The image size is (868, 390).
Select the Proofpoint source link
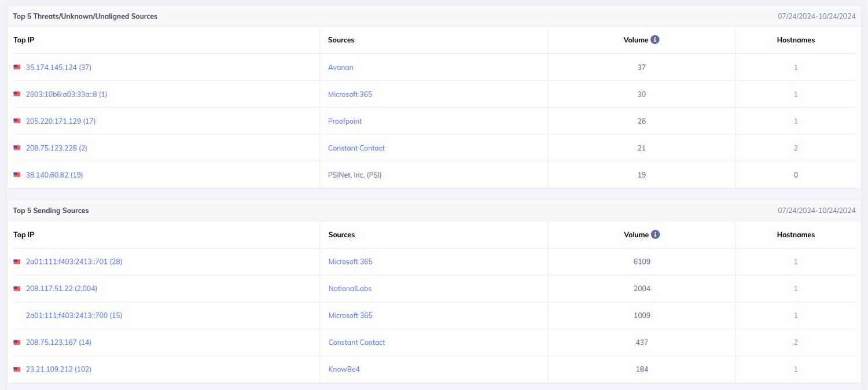345,121
